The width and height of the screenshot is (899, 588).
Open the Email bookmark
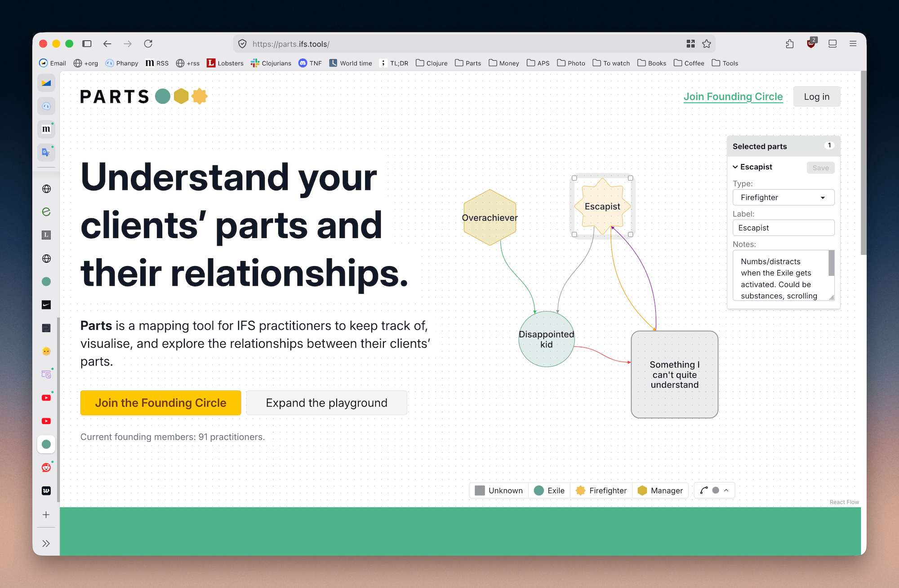(x=53, y=63)
